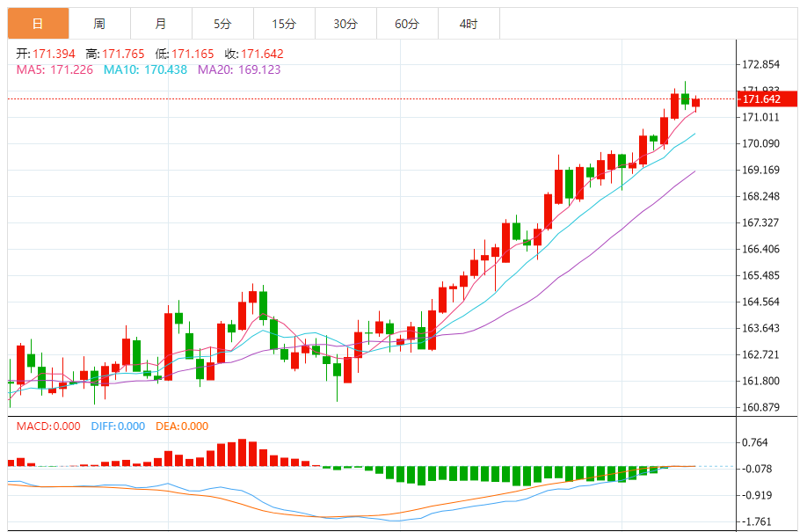Show the 30分 chart interval
The image size is (807, 532).
[x=345, y=24]
